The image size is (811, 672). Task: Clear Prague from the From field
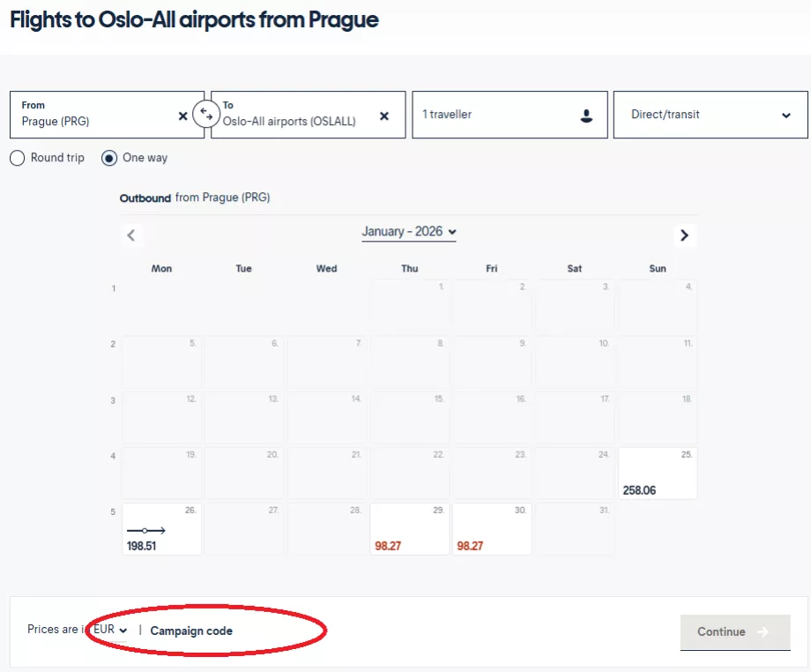pos(182,116)
